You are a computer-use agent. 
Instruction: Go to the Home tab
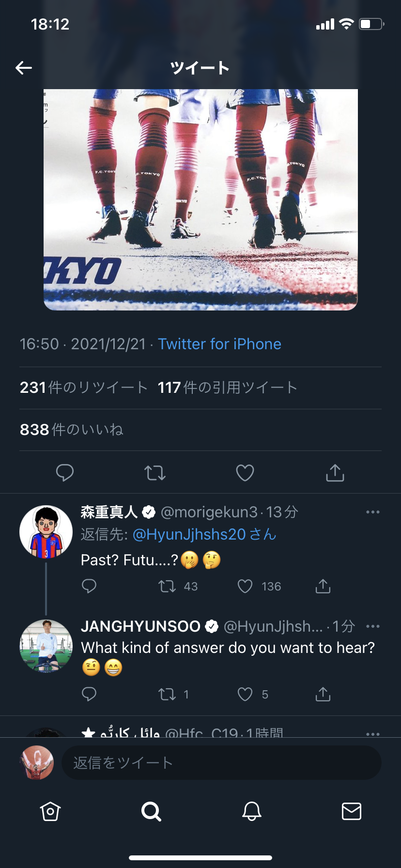(x=50, y=811)
